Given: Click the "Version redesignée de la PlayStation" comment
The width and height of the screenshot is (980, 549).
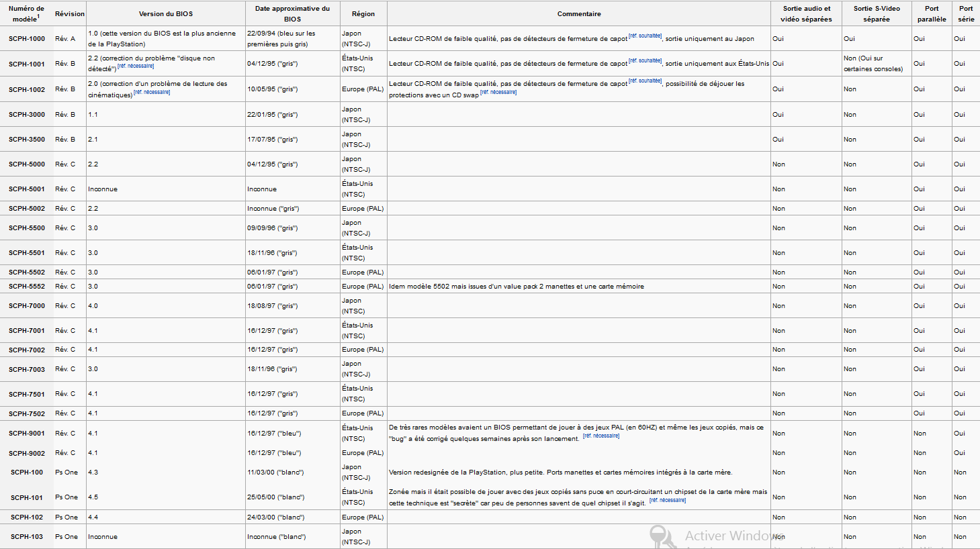Looking at the screenshot, I should tap(561, 472).
